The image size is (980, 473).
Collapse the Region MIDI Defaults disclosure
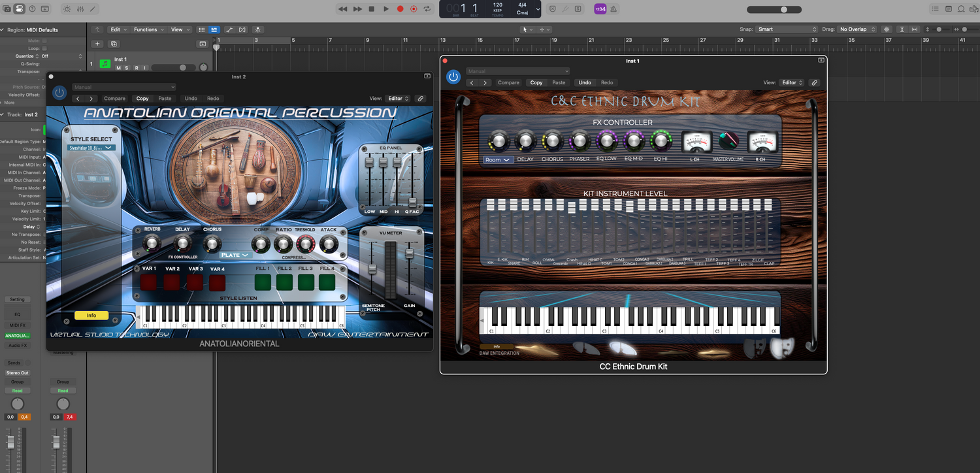coord(3,30)
